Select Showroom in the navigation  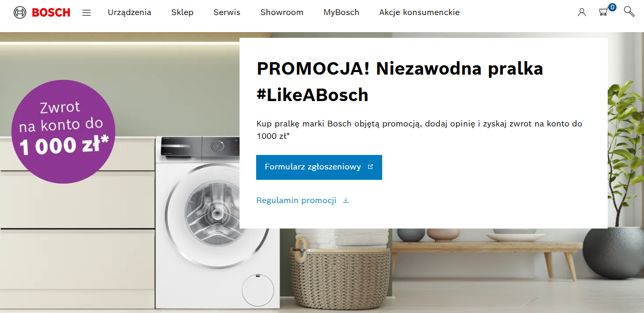(282, 12)
